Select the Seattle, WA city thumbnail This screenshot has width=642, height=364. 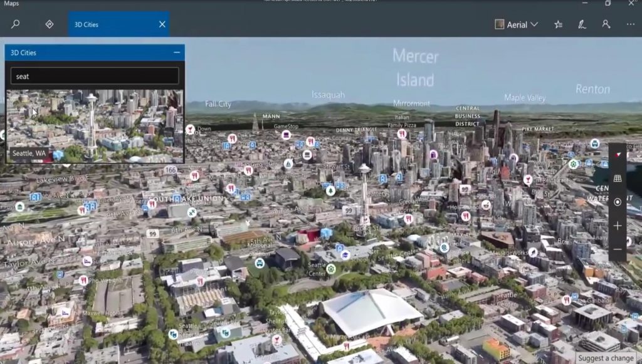coord(95,126)
